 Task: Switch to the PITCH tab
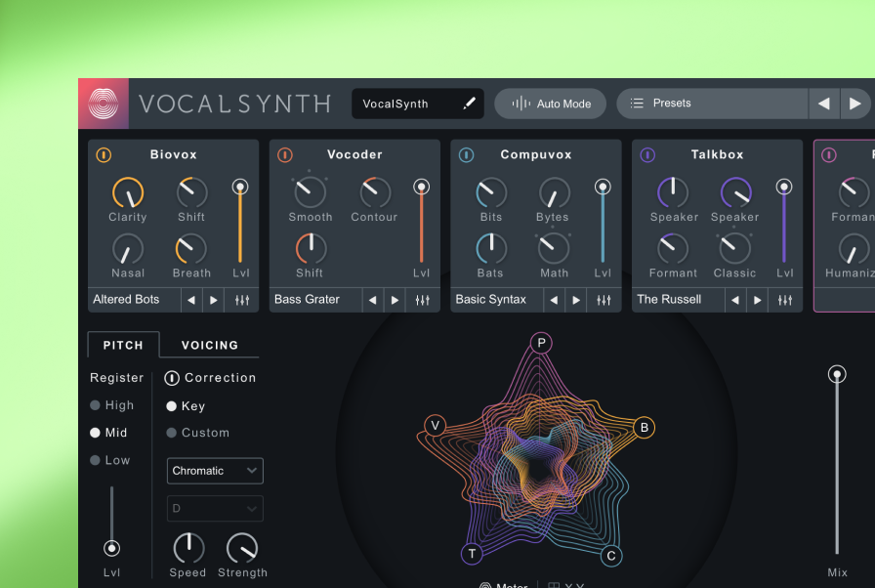tap(123, 345)
